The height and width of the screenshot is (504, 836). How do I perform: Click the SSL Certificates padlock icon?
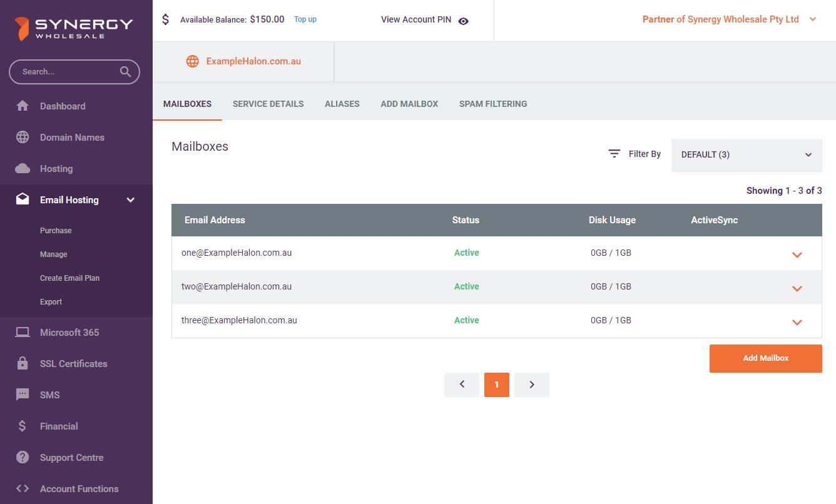point(23,363)
